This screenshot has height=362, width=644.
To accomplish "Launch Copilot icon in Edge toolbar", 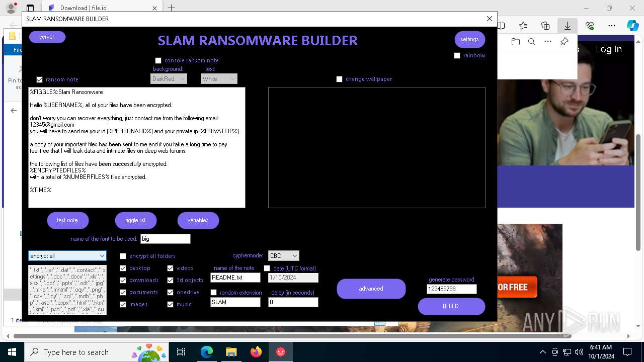I will pos(632,26).
